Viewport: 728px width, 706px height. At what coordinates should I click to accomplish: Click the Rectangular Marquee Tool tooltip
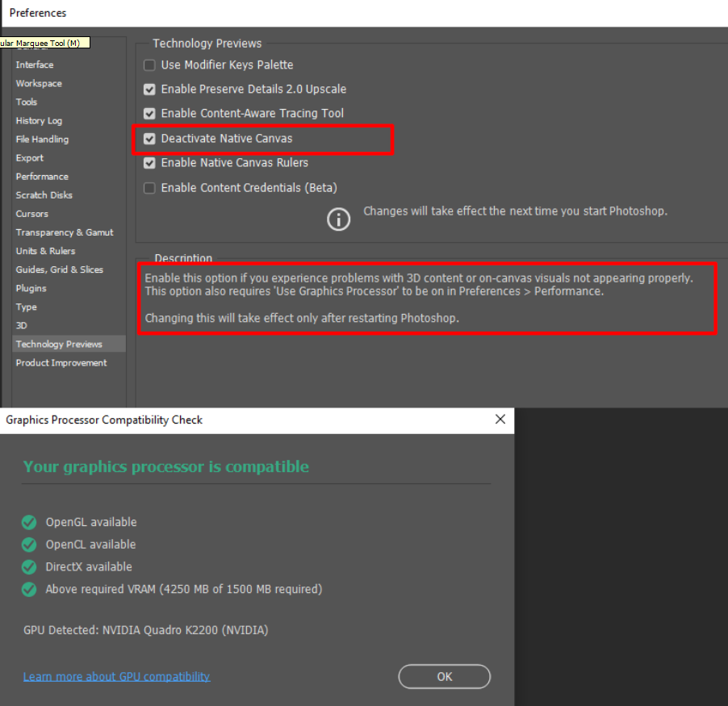coord(44,41)
